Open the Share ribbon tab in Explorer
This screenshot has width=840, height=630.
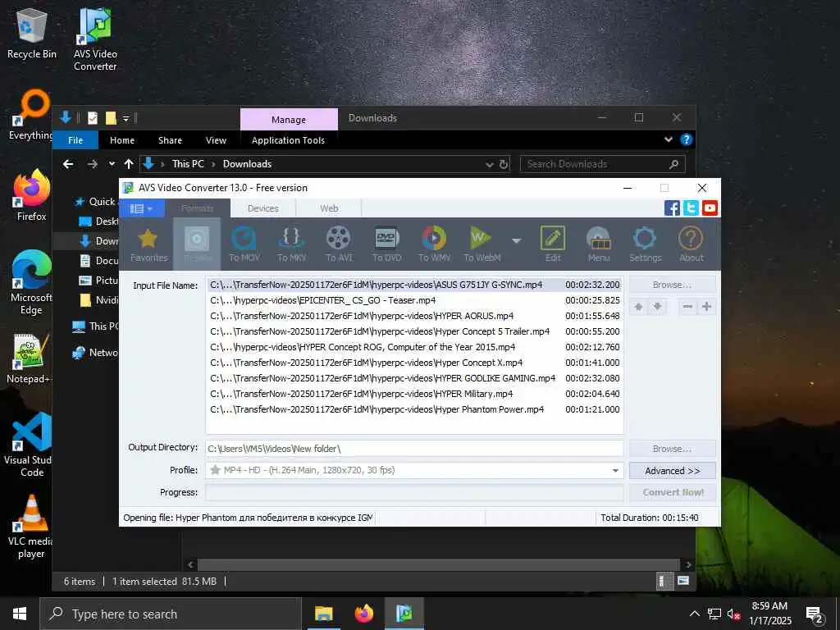170,139
